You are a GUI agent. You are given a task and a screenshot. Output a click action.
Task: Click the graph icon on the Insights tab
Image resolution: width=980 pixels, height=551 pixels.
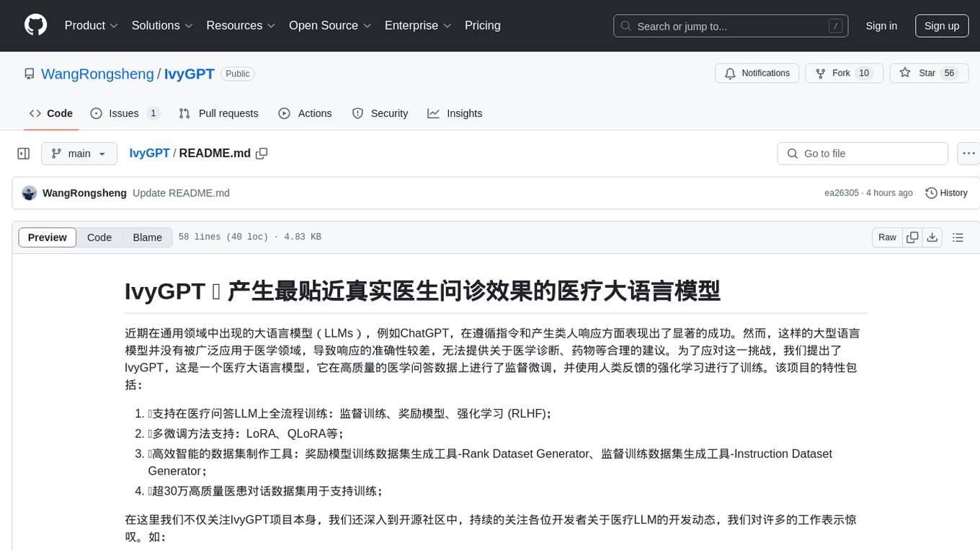coord(433,113)
